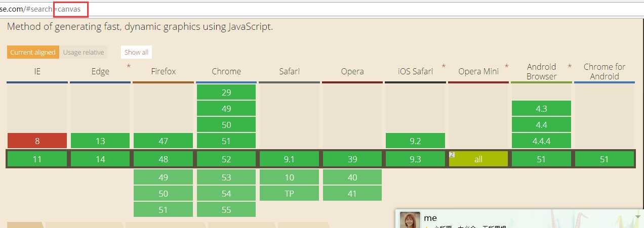Click the iOS Safari column header
The height and width of the screenshot is (228, 644).
(x=415, y=71)
